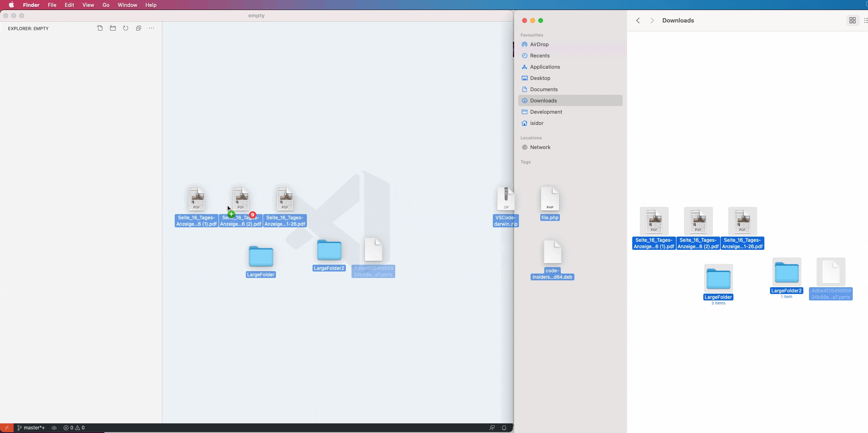Viewport: 868px width, 433px height.
Task: Click the feedback smiley in VS Code status bar
Action: tap(491, 427)
